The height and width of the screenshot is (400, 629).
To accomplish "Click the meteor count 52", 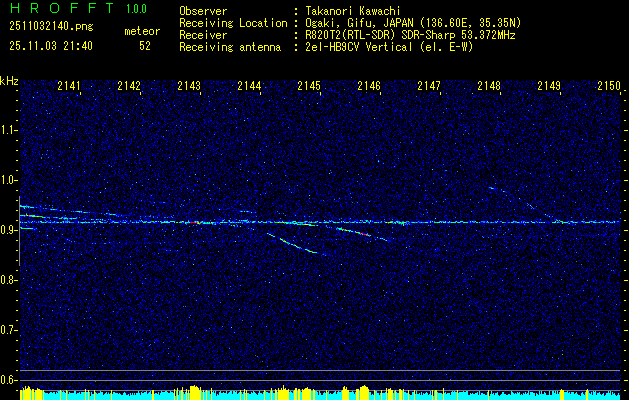I will [145, 46].
